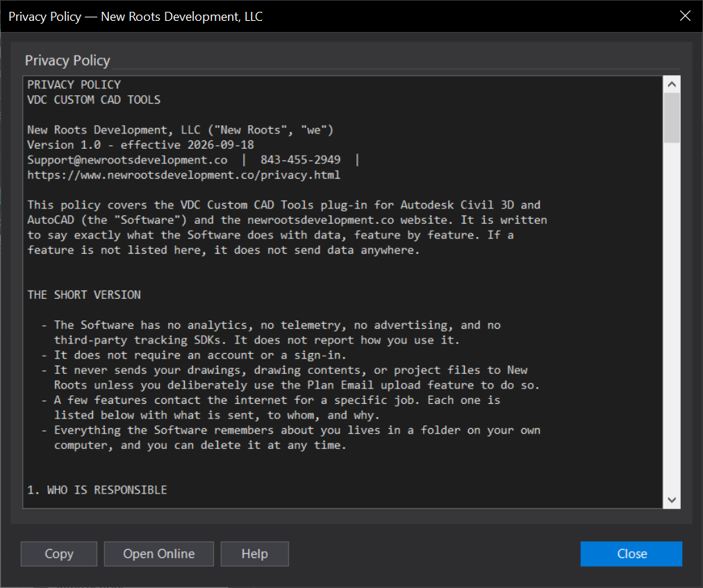
Task: Click the 'PRIVACY POLICY' first line of text
Action: [74, 85]
